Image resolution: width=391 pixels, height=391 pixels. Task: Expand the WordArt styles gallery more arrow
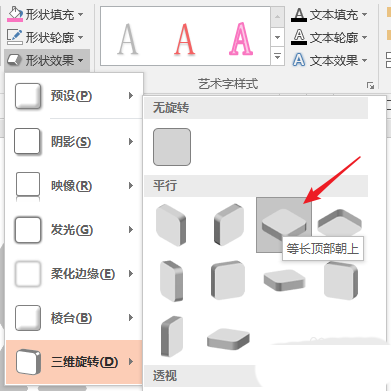pyautogui.click(x=277, y=57)
